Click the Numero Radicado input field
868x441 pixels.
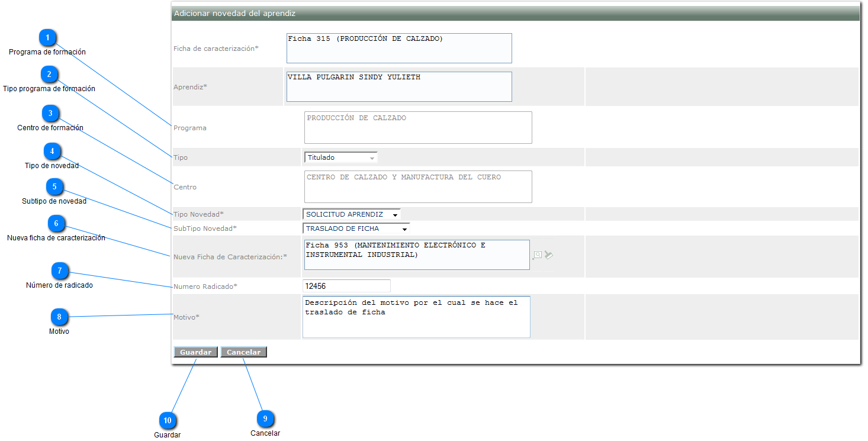(x=346, y=286)
